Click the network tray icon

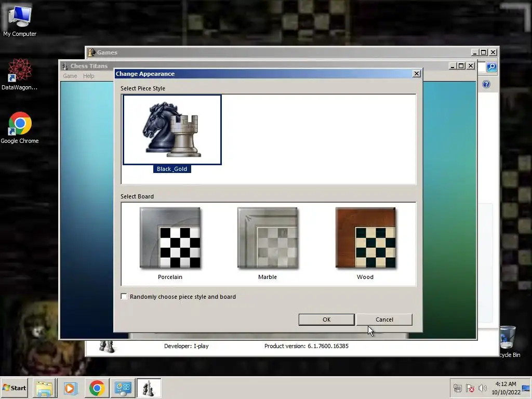pos(458,388)
